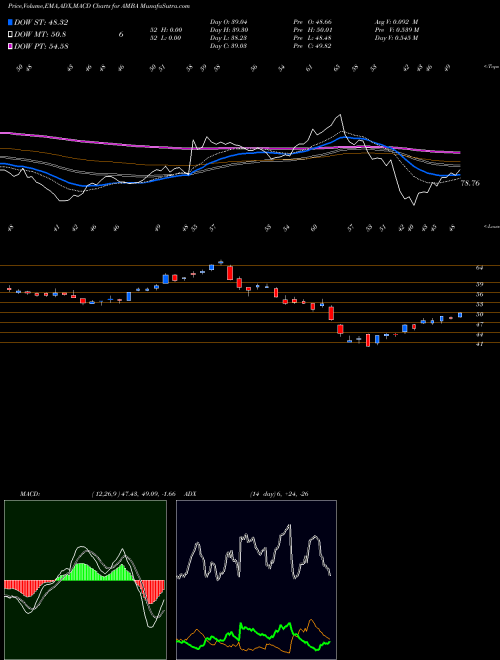500x660 pixels.
Task: Click the Pre V previous volume value
Action: [398, 29]
